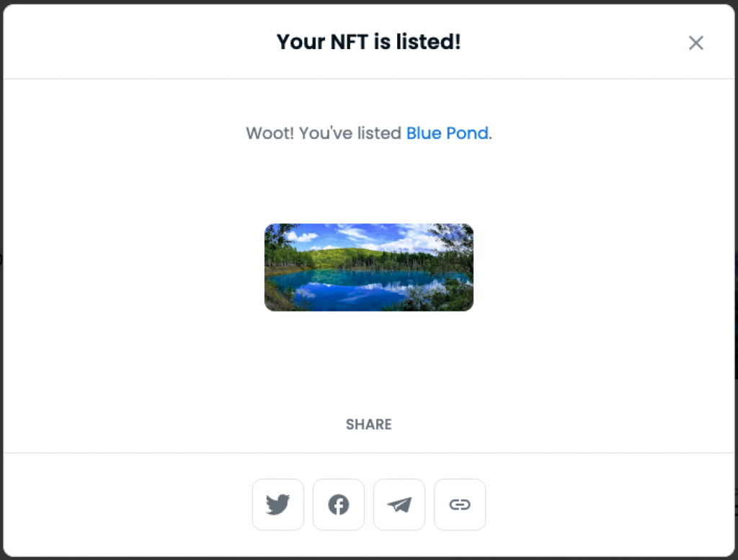This screenshot has width=738, height=560.
Task: Click the Blue Pond image thumbnail
Action: [369, 267]
